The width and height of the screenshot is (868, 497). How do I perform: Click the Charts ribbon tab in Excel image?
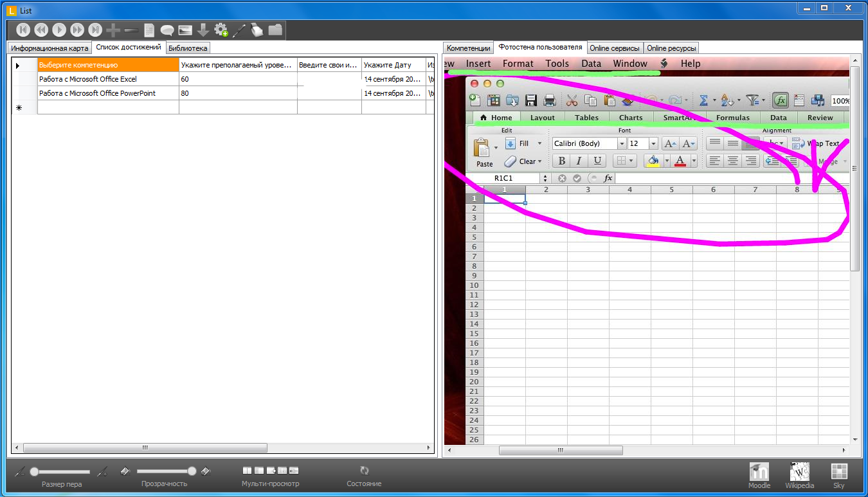(631, 118)
